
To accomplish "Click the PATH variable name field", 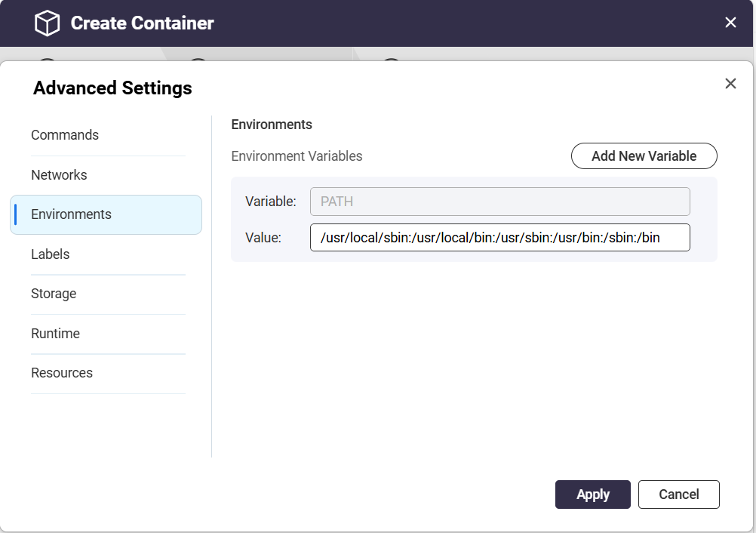I will pos(500,202).
